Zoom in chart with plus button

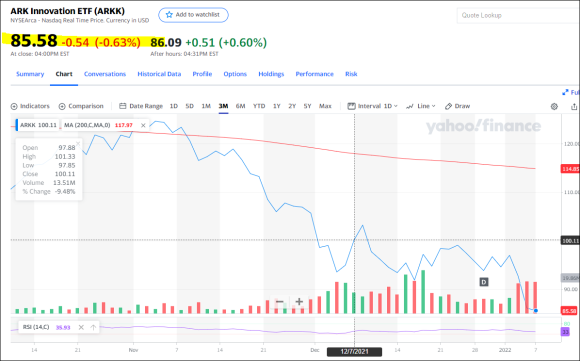tap(299, 302)
